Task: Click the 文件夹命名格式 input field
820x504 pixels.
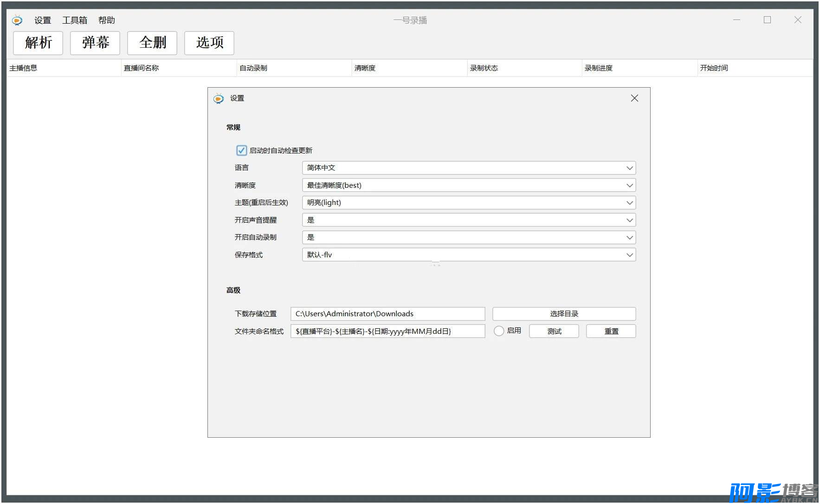Action: (x=388, y=331)
